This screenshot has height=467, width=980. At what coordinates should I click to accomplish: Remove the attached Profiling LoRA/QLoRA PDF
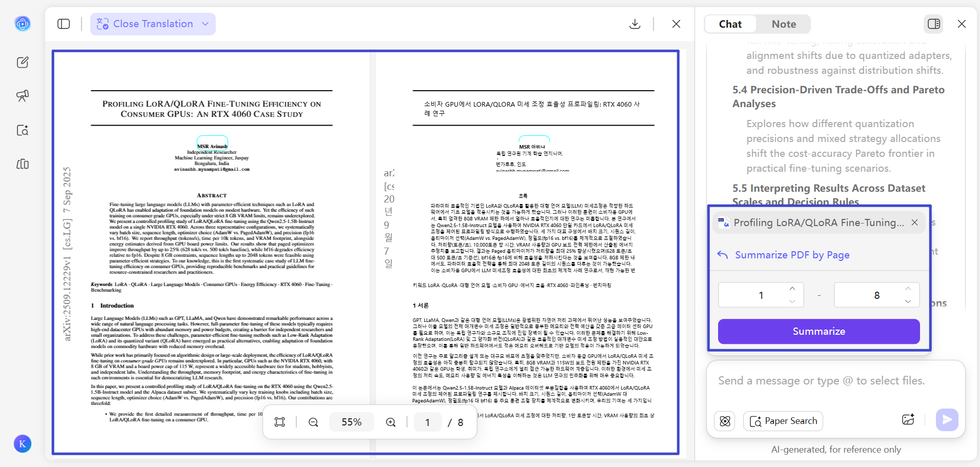pos(914,222)
